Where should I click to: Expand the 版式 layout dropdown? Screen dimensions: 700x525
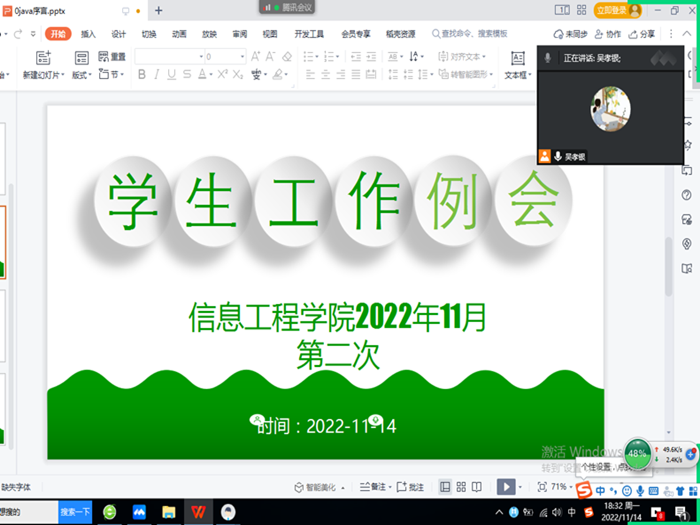click(81, 75)
